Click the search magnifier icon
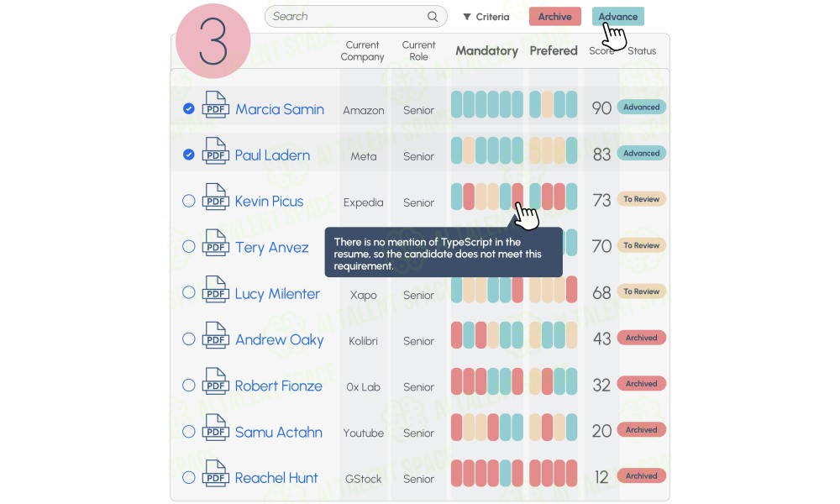The height and width of the screenshot is (504, 840). 433,17
